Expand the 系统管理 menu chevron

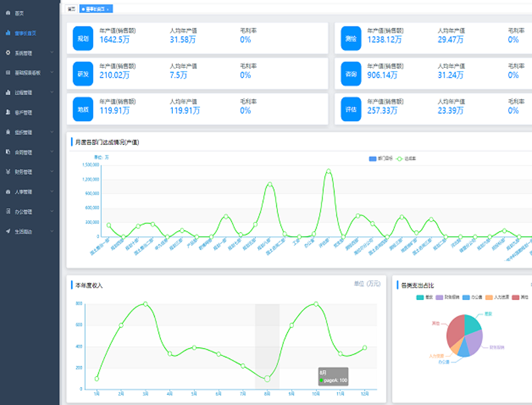(x=52, y=53)
